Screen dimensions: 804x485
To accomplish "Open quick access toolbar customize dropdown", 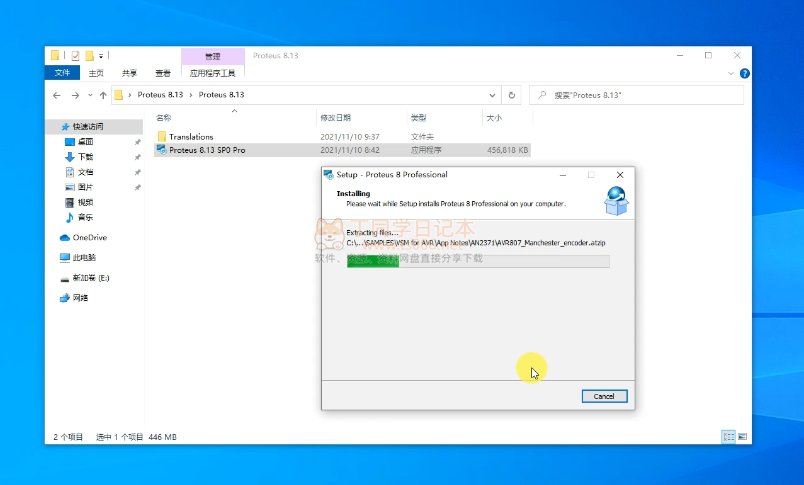I will [101, 55].
